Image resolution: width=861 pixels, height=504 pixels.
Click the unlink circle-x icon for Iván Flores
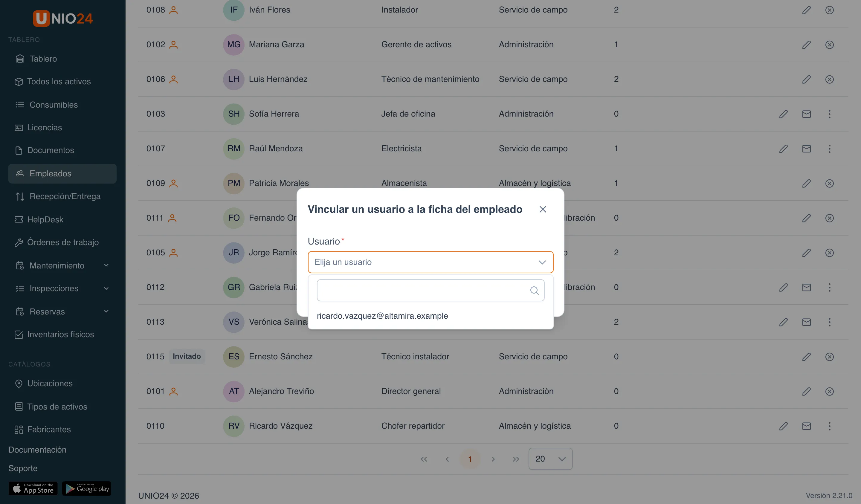[x=829, y=10]
